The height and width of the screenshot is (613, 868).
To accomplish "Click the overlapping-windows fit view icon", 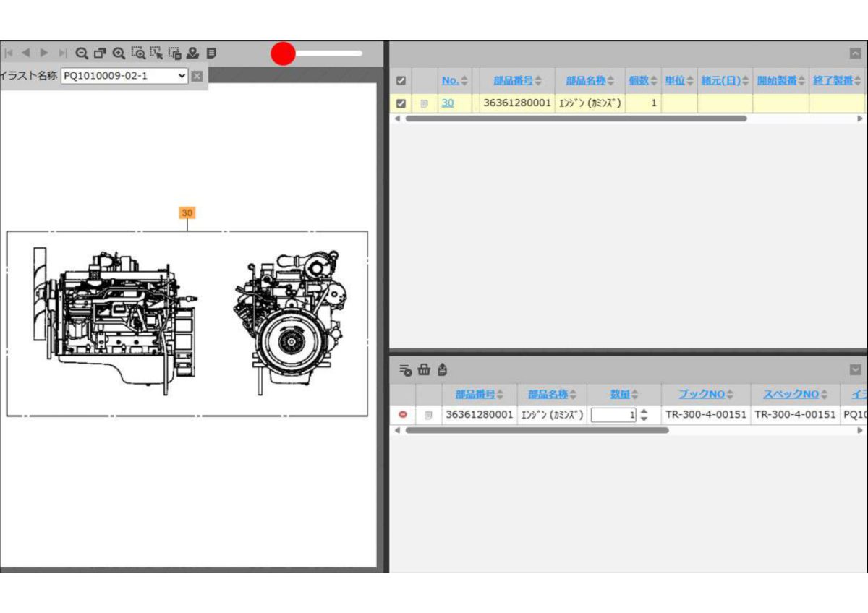I will pyautogui.click(x=100, y=53).
